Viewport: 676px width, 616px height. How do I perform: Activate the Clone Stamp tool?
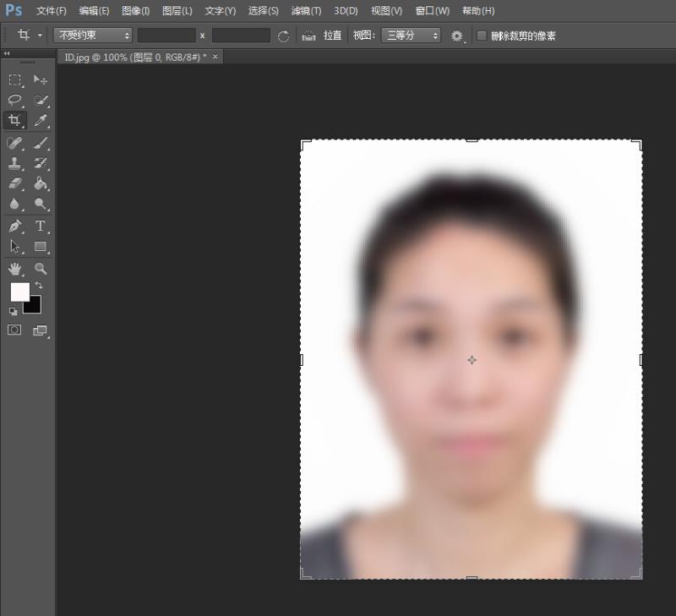[x=14, y=163]
